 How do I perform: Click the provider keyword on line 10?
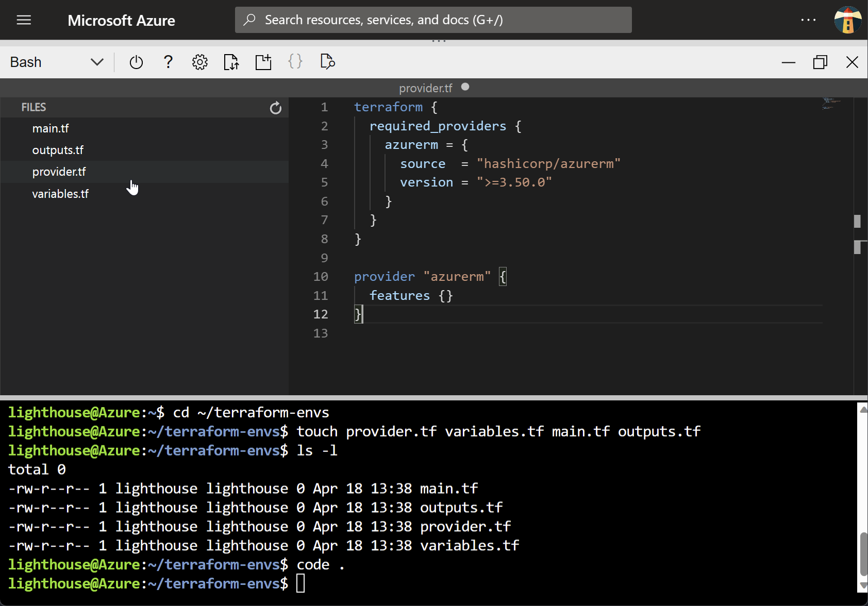384,277
